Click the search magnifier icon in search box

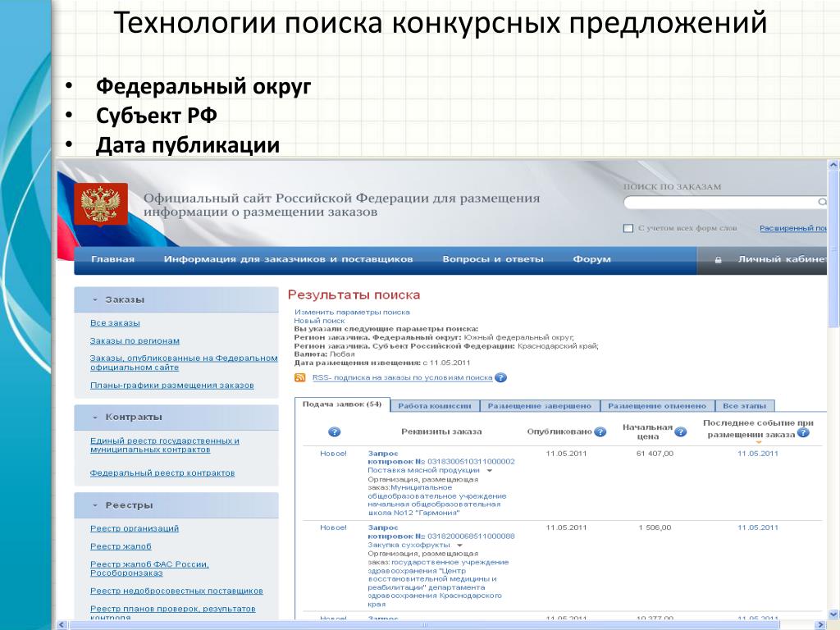pyautogui.click(x=821, y=202)
